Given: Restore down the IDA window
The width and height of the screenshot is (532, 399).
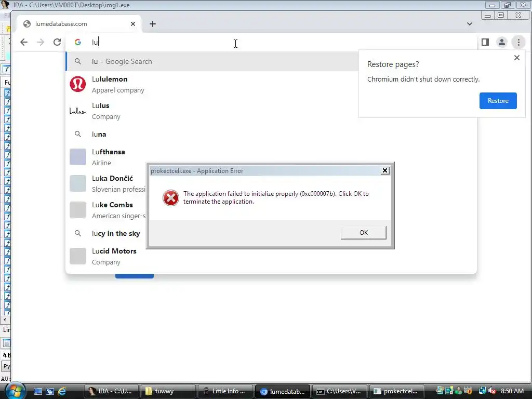Looking at the screenshot, I should [x=508, y=5].
